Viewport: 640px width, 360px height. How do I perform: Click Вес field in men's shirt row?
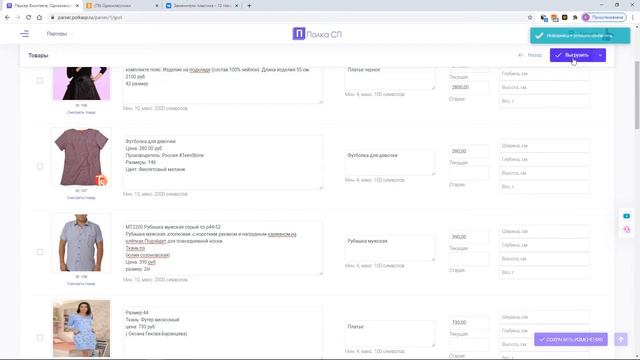tap(544, 272)
